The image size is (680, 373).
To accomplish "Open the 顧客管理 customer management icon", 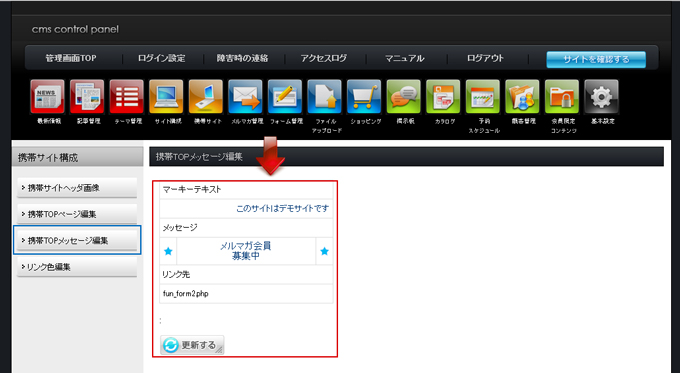I will [523, 96].
